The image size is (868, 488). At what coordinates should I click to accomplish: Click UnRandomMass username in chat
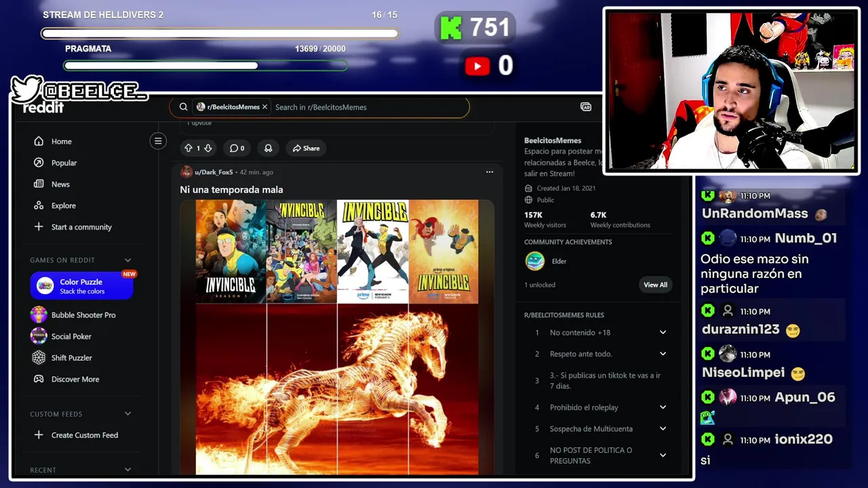click(755, 213)
